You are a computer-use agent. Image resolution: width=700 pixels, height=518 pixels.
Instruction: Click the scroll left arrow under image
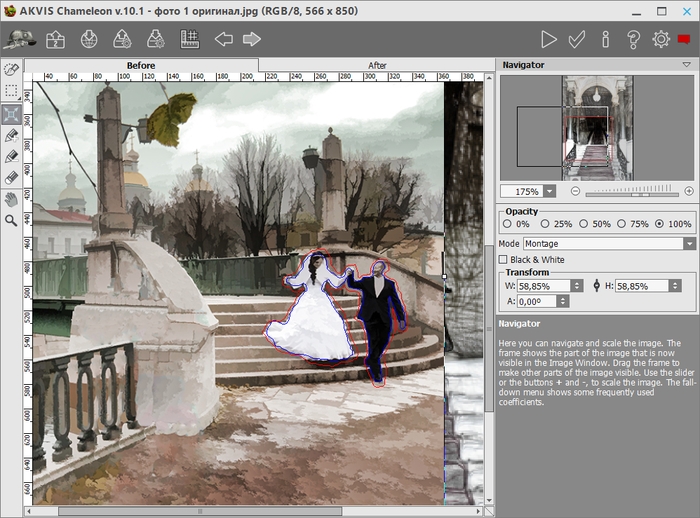[x=29, y=511]
